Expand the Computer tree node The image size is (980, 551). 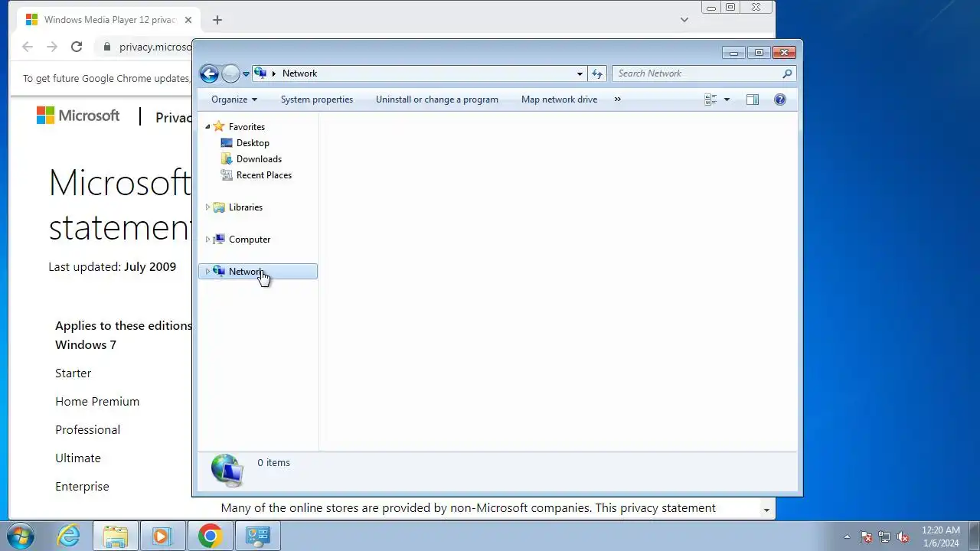coord(207,240)
